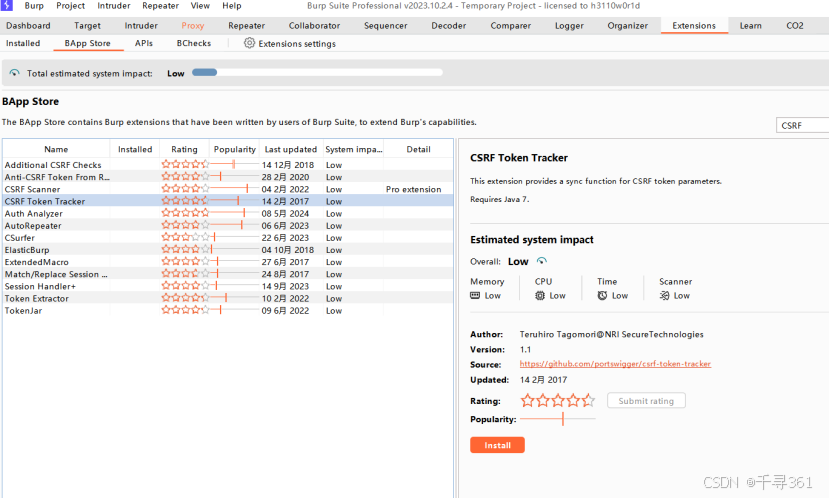This screenshot has height=498, width=829.
Task: Sort the table by Name column
Action: pos(56,149)
